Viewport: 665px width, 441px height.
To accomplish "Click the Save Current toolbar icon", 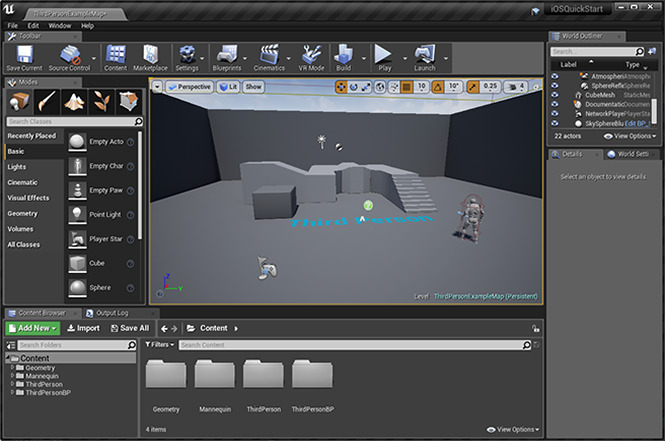I will click(x=26, y=56).
